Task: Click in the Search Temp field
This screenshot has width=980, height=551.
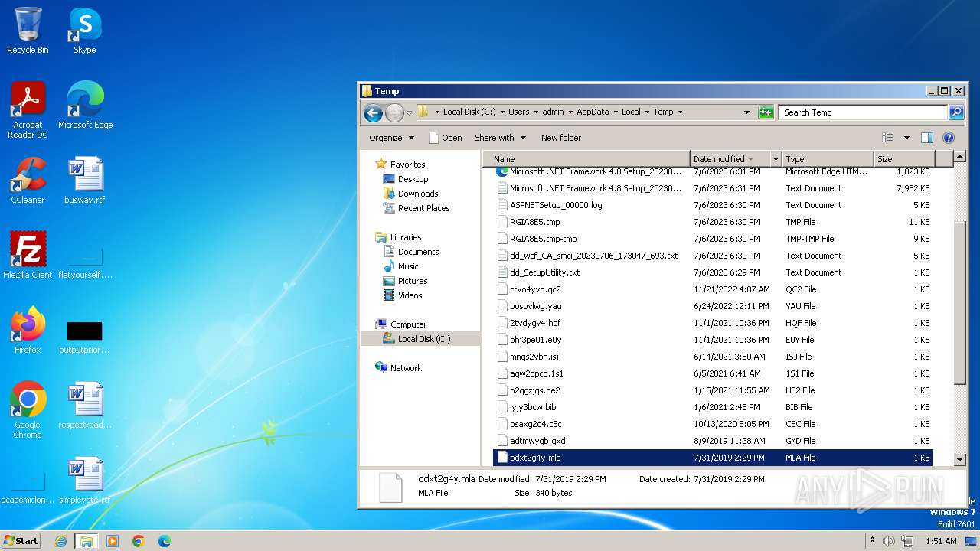Action: point(864,112)
